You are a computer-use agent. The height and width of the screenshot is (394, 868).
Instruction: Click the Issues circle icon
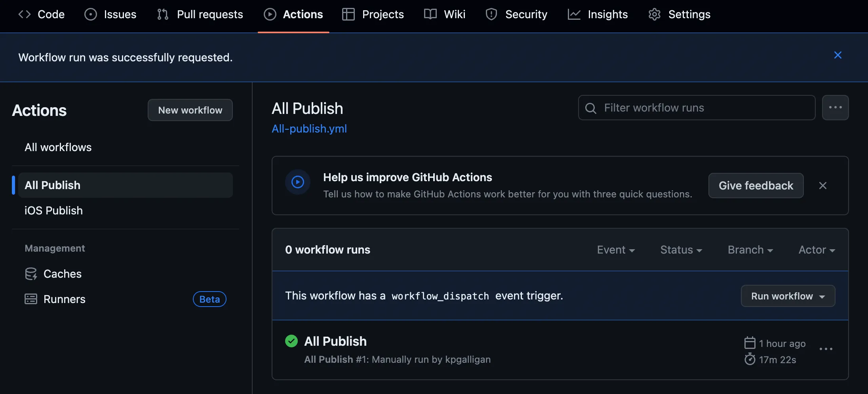91,14
